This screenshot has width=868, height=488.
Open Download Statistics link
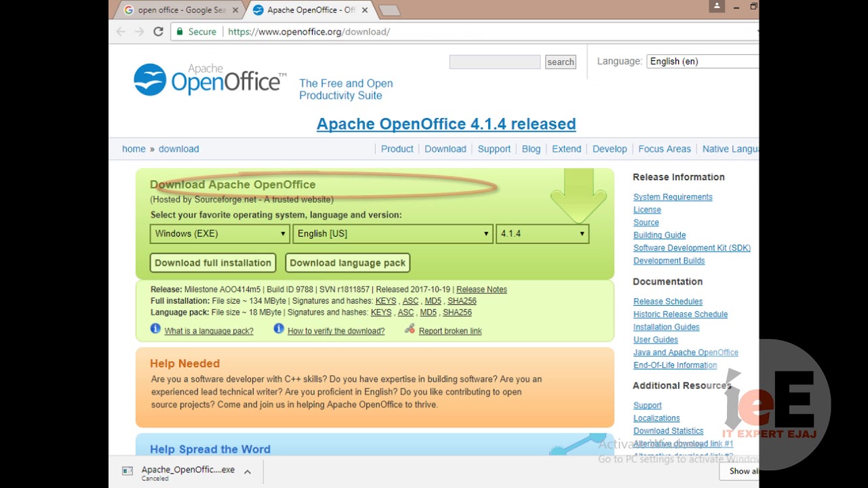(x=668, y=431)
